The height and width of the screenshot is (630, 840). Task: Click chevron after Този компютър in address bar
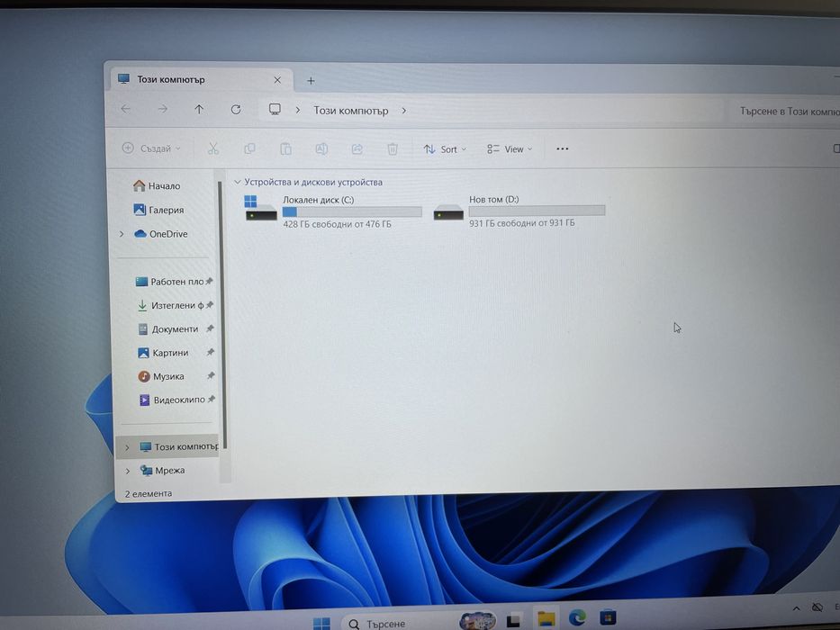pos(404,111)
